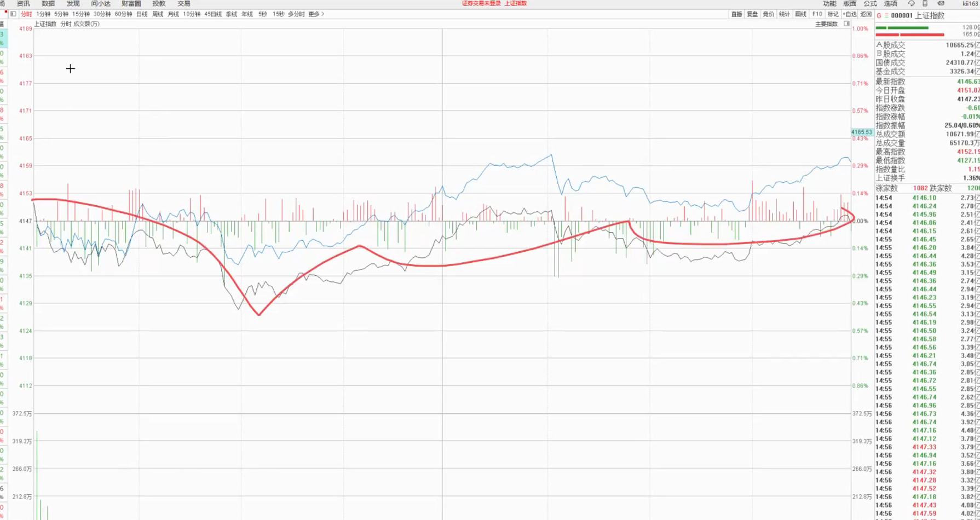Image resolution: width=980 pixels, height=520 pixels.
Task: Open the envelope messages icon
Action: pos(941,4)
